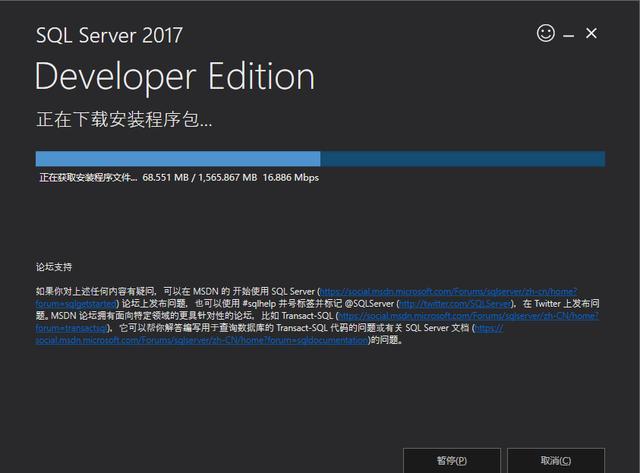Cancel the installation with 取消(C)
Viewport: 640px width, 473px height.
[556, 460]
